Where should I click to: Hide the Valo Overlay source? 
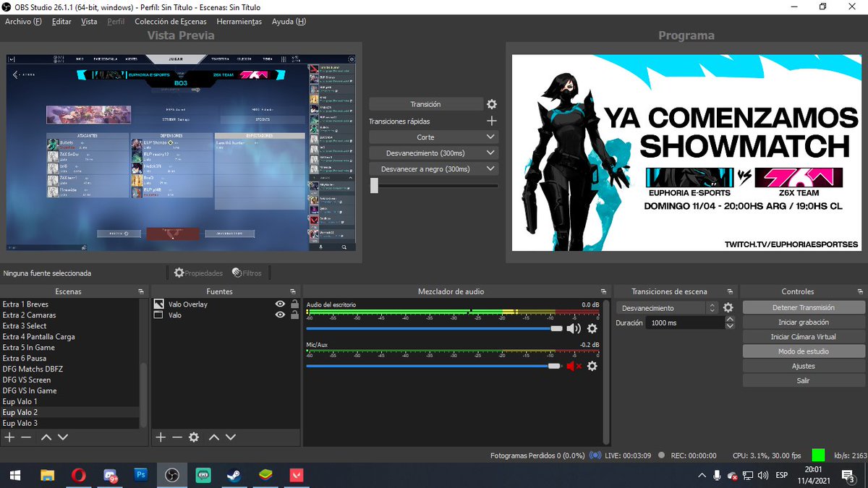click(280, 304)
